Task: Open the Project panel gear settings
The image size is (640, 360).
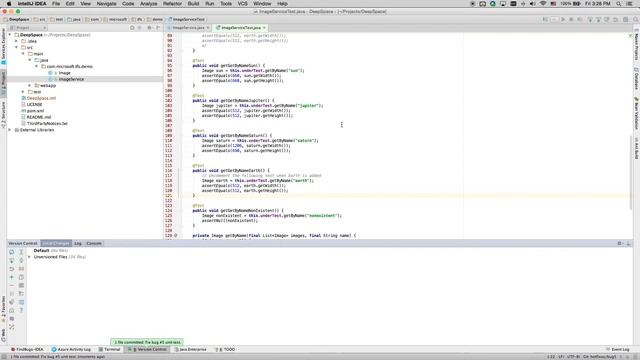Action: [x=149, y=28]
